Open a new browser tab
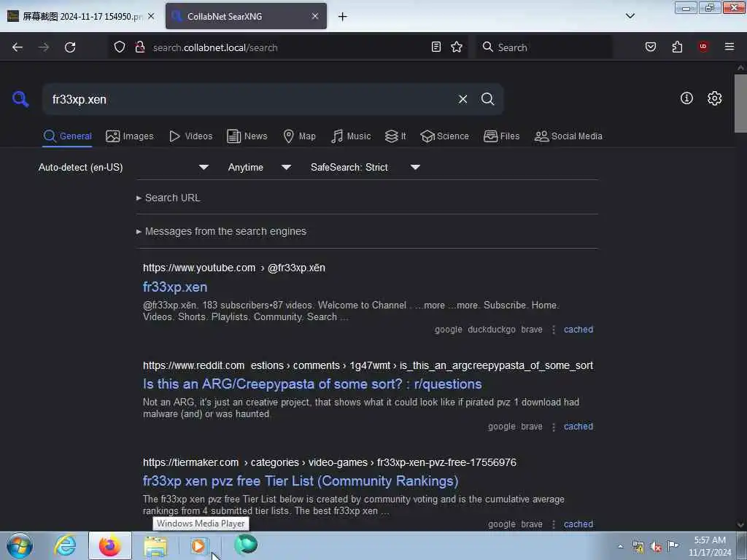The width and height of the screenshot is (747, 560). coord(343,17)
